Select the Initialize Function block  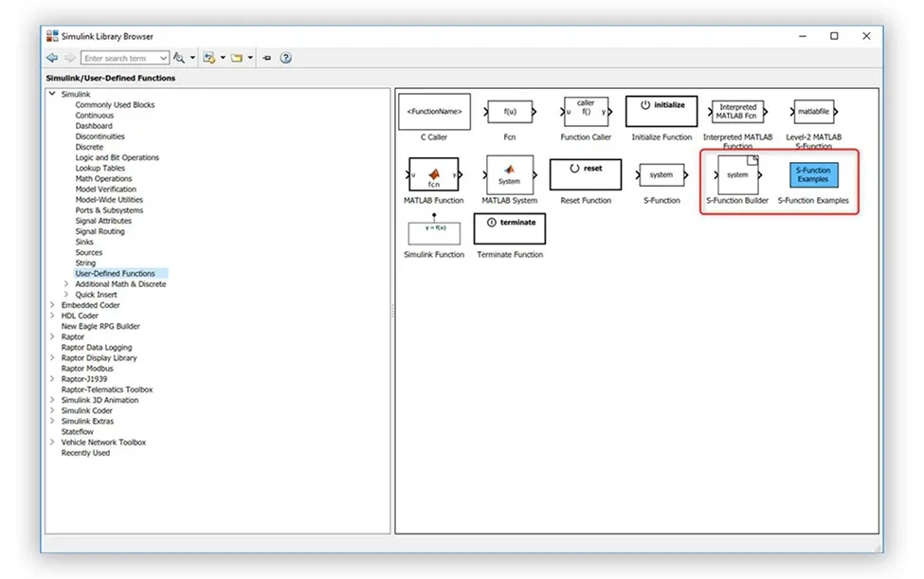pyautogui.click(x=661, y=112)
